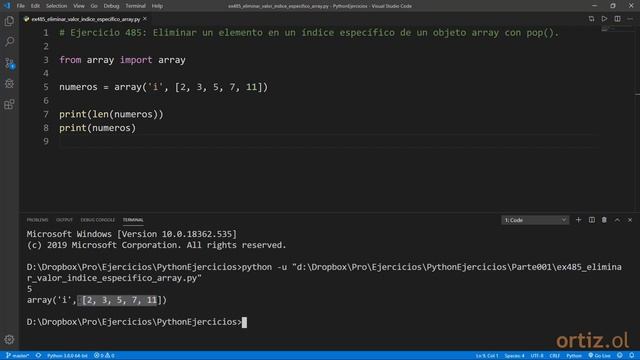Image resolution: width=640 pixels, height=360 pixels.
Task: Change the CRLF end of line sequence
Action: point(554,356)
